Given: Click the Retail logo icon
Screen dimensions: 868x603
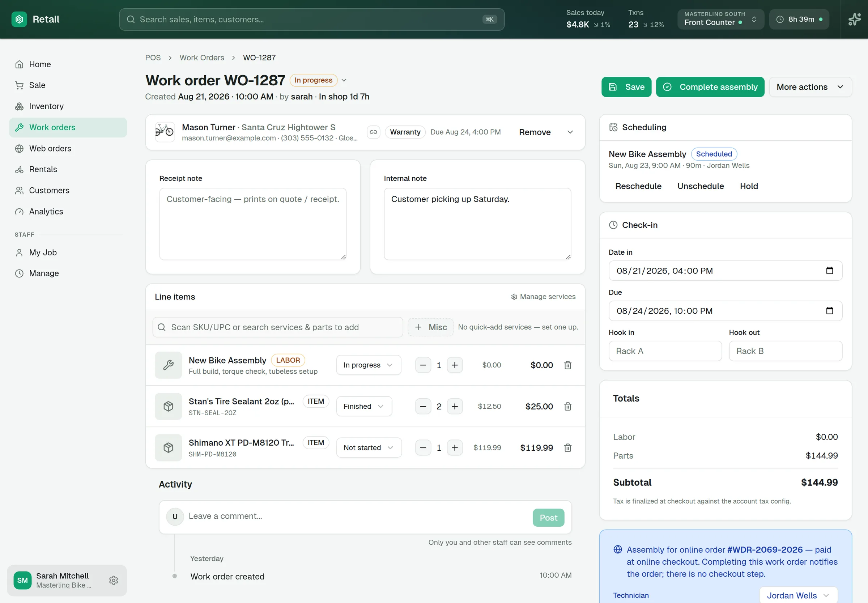Looking at the screenshot, I should click(x=19, y=19).
